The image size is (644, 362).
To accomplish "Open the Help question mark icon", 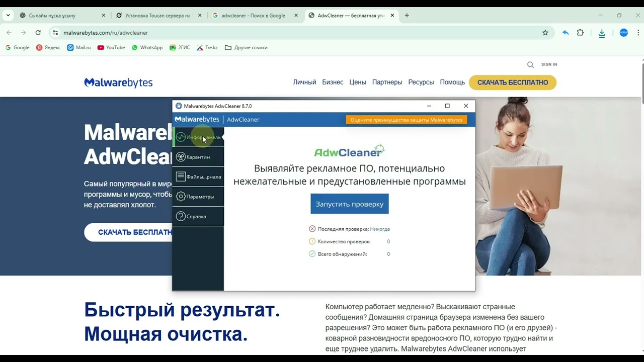I will point(181,216).
